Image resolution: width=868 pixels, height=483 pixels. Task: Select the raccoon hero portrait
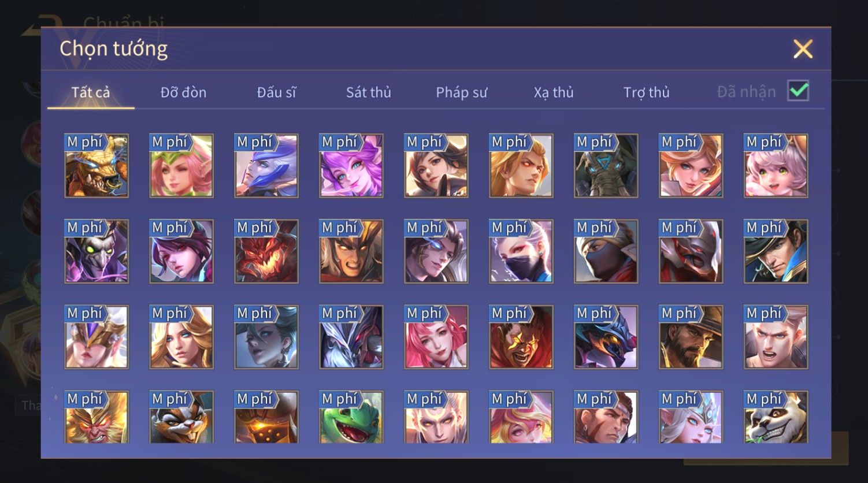coord(181,417)
